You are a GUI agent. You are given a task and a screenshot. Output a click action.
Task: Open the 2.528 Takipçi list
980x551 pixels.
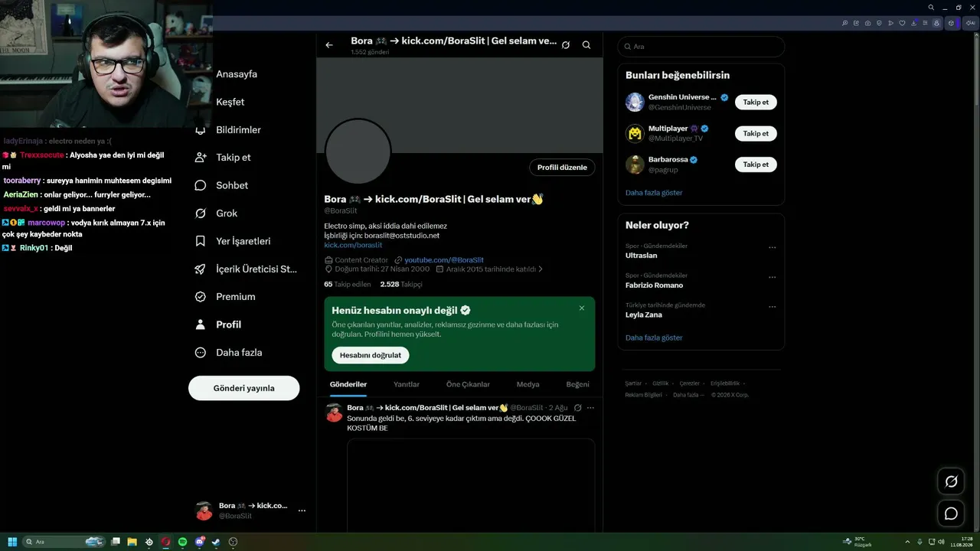401,284
